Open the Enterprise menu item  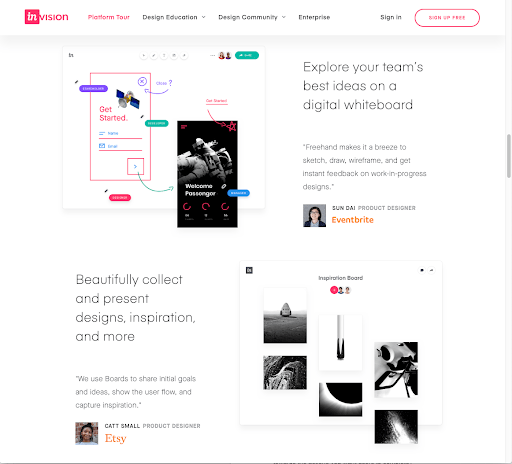(x=314, y=17)
